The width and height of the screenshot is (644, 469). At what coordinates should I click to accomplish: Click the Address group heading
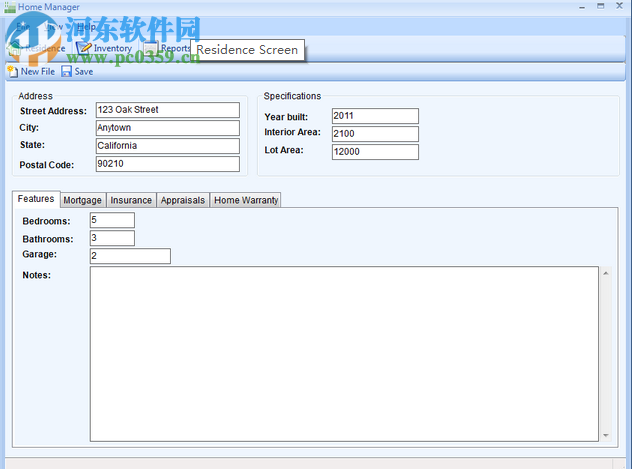point(36,96)
